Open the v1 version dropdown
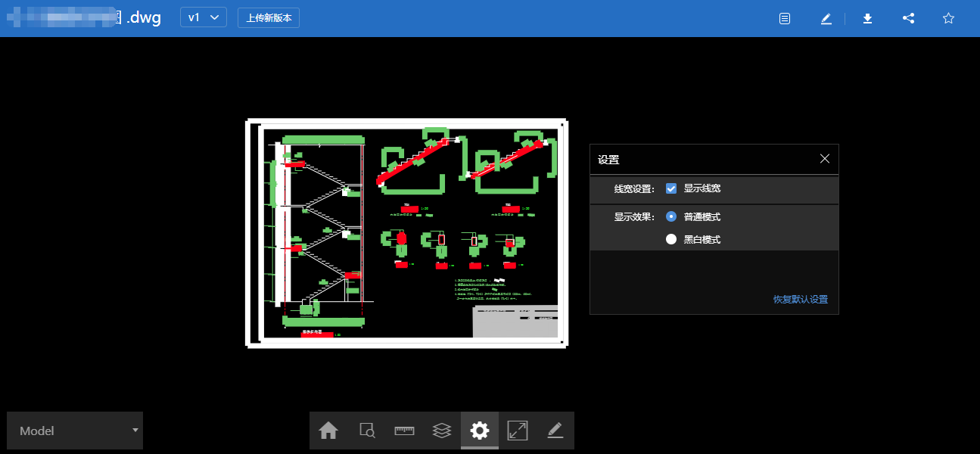This screenshot has height=454, width=980. pyautogui.click(x=203, y=17)
